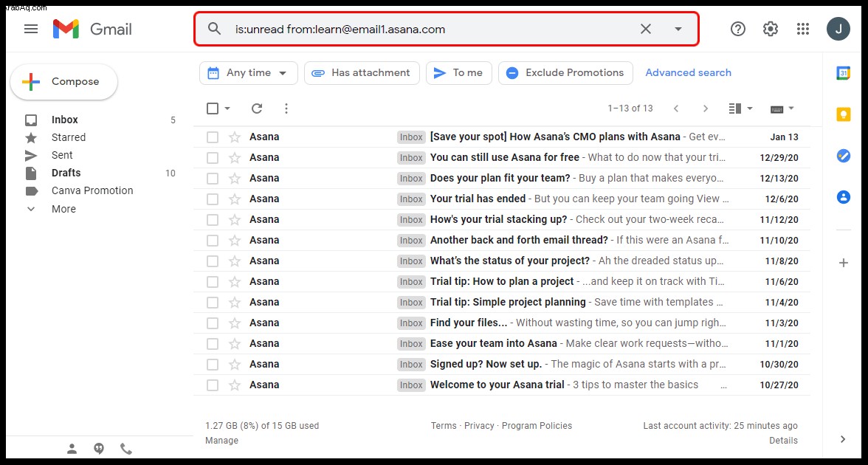Open the Terms link

[x=444, y=426]
